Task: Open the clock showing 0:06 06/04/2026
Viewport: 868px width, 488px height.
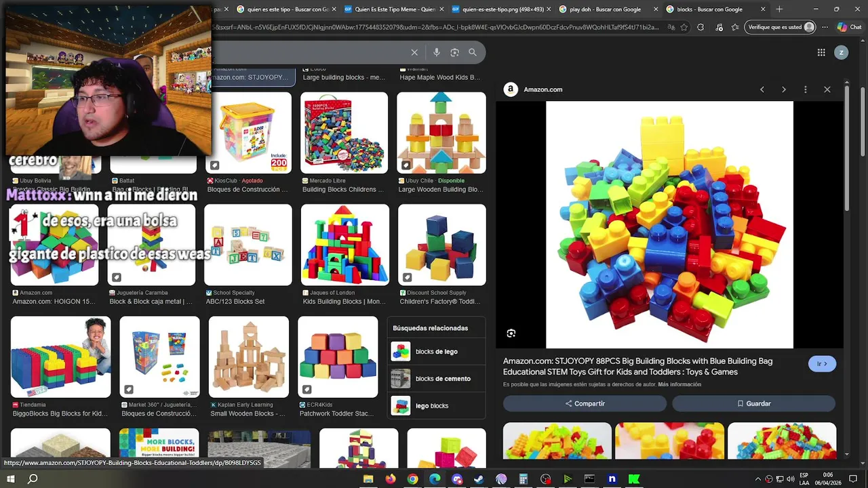Action: [828, 479]
